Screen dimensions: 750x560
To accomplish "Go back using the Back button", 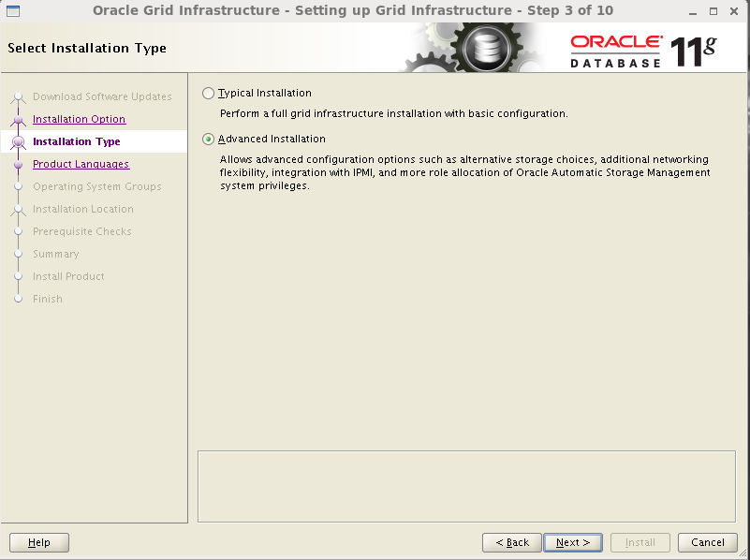I will click(512, 542).
